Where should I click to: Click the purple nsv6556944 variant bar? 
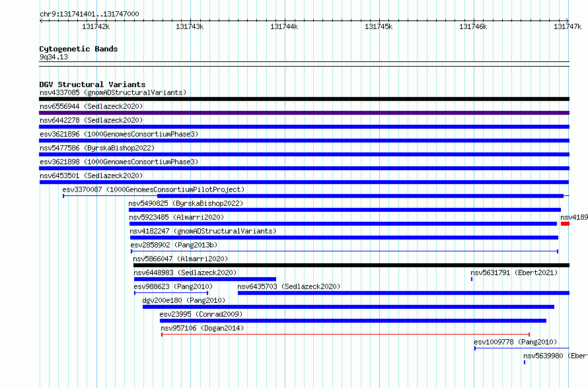click(x=304, y=113)
